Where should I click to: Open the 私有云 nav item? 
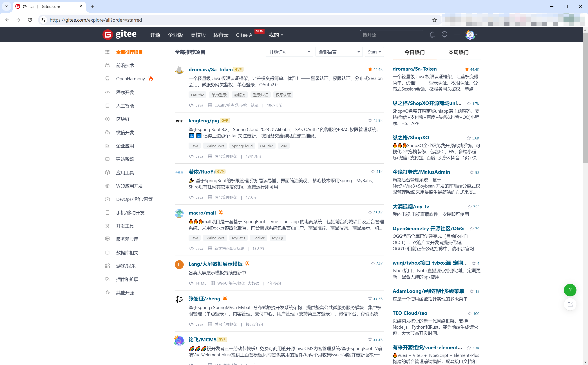(221, 35)
